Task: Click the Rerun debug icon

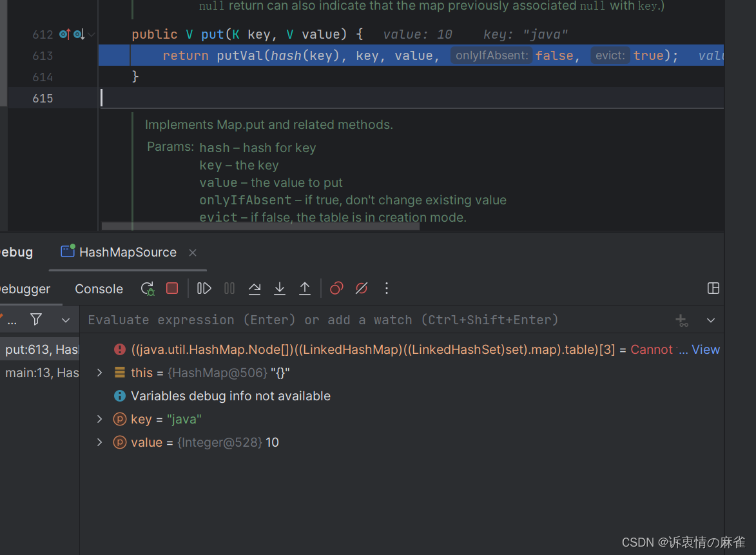Action: (148, 289)
